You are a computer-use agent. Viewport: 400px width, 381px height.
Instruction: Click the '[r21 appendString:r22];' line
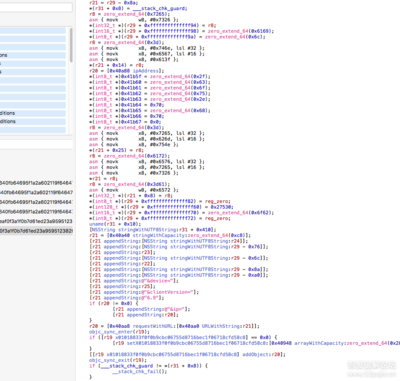pos(122,264)
